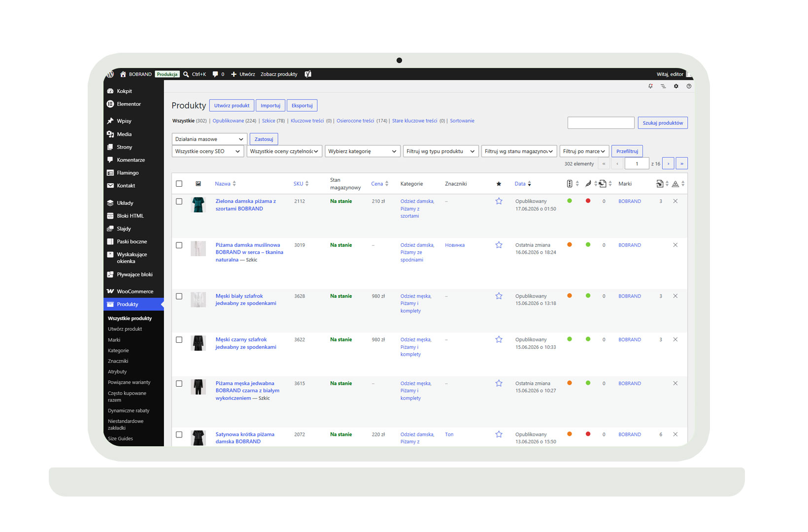
Task: Click the current page number field
Action: coord(637,164)
